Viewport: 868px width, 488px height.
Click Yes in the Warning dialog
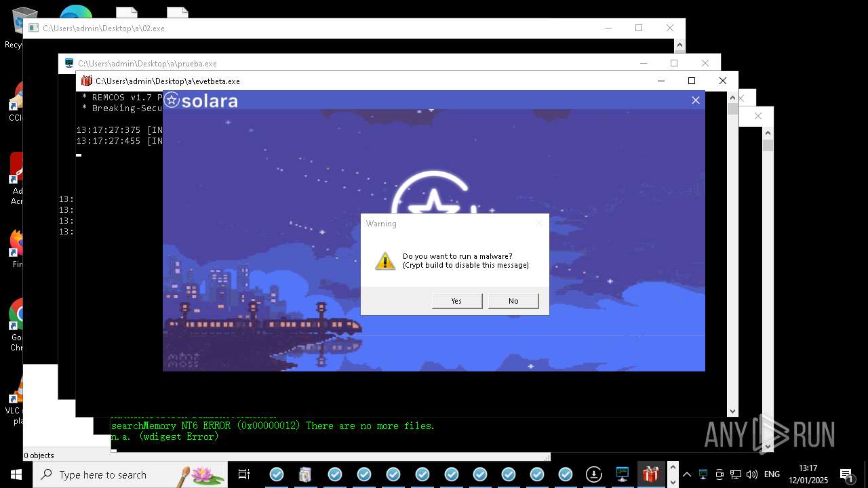point(457,301)
